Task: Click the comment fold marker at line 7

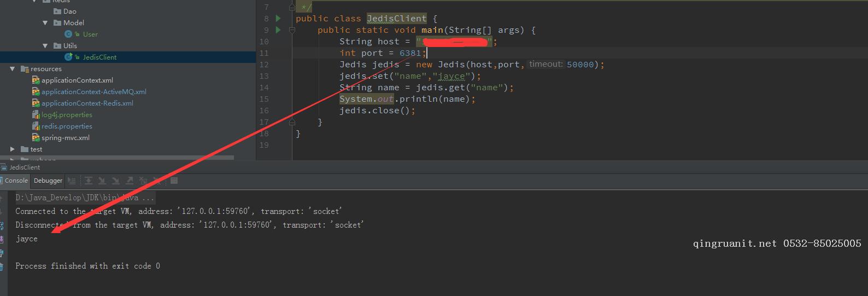Action: click(x=292, y=7)
